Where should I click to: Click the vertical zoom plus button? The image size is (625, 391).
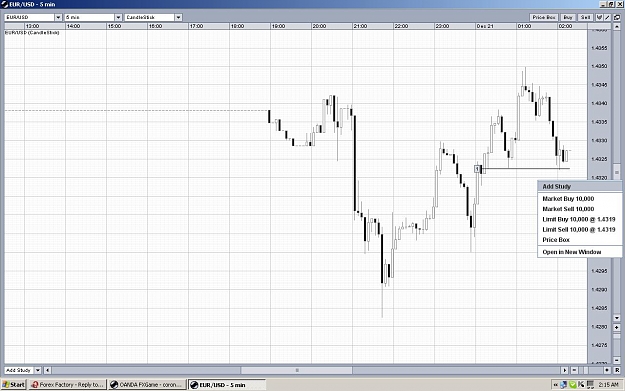point(617,327)
